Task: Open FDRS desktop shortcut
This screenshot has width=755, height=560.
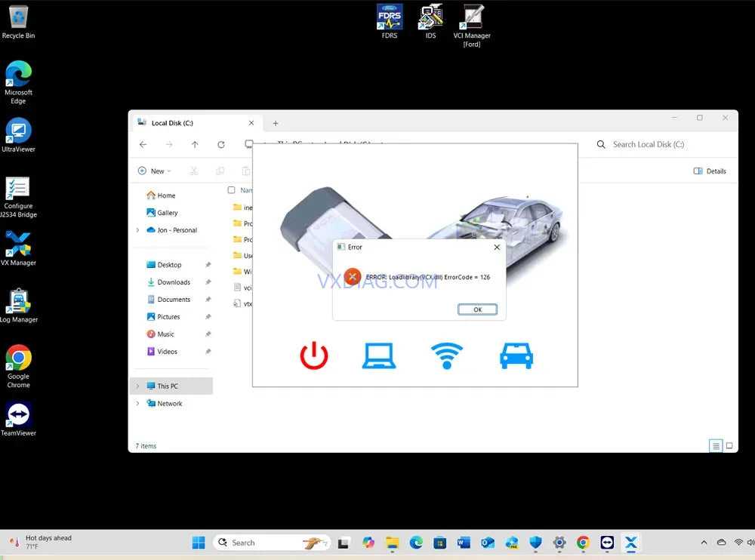Action: click(x=390, y=22)
